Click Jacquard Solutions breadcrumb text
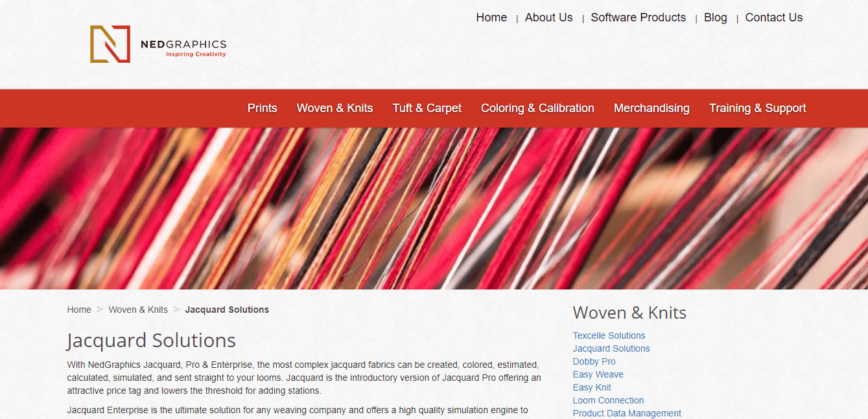The image size is (868, 419). 227,310
